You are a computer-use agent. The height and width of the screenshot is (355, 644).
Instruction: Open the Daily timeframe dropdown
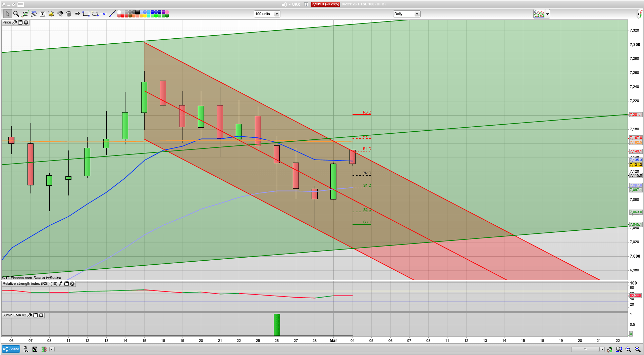pos(407,14)
